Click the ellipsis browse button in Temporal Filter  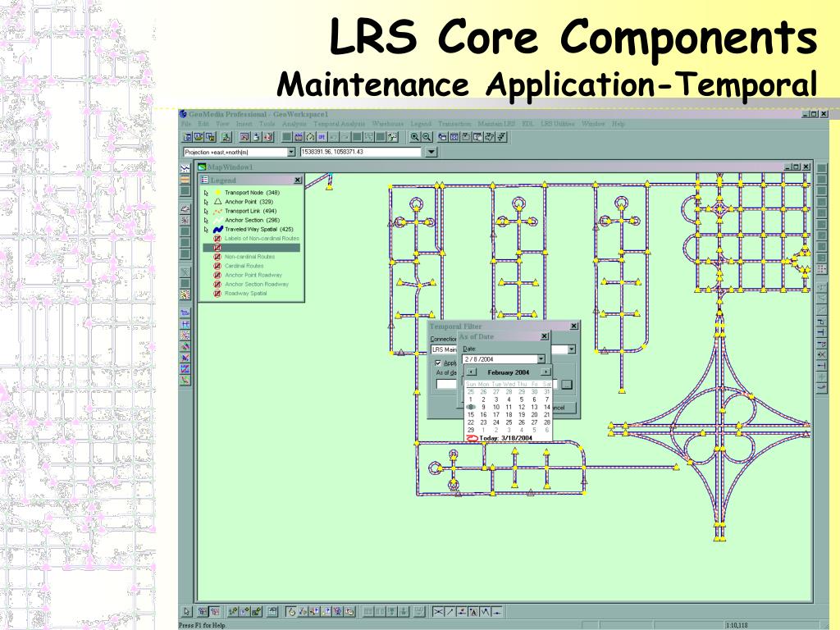567,384
